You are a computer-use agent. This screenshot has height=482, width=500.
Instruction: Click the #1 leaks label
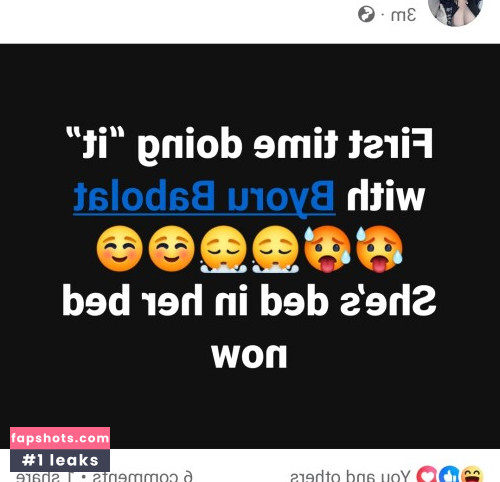pos(60,460)
